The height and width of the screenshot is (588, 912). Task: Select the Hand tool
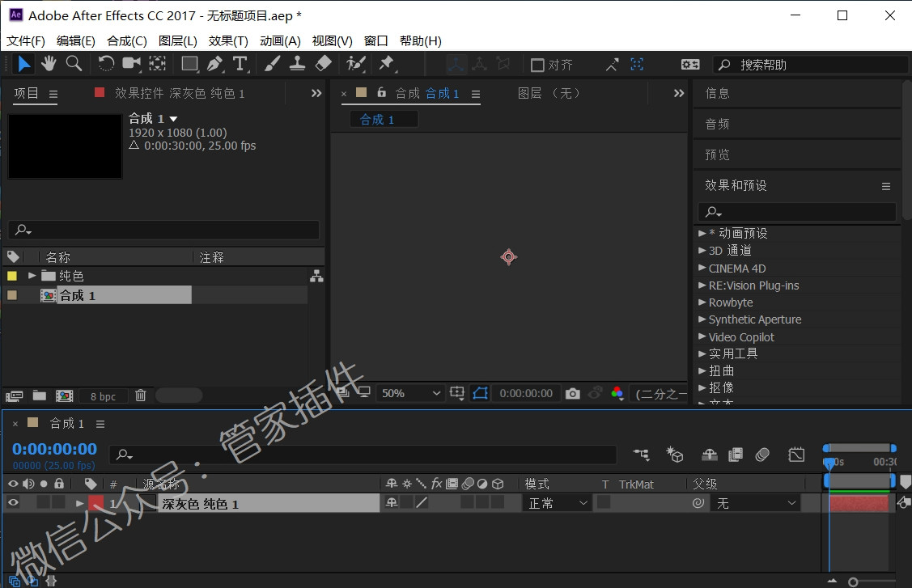tap(49, 63)
